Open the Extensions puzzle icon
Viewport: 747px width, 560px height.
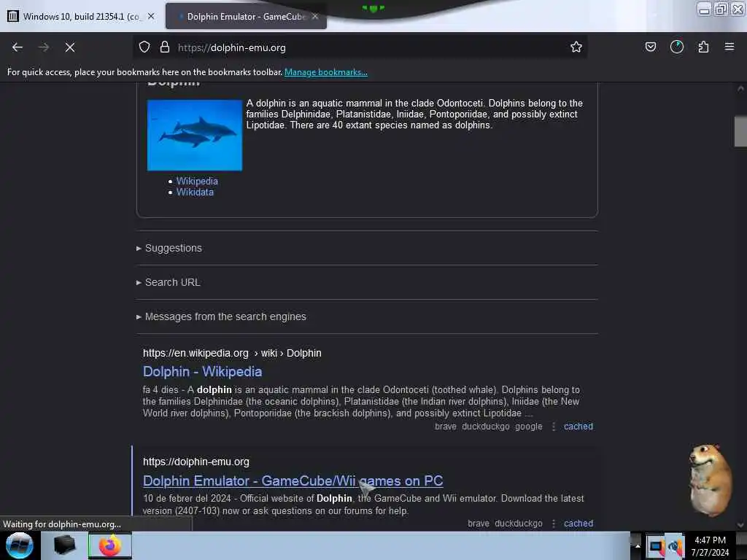pyautogui.click(x=703, y=47)
